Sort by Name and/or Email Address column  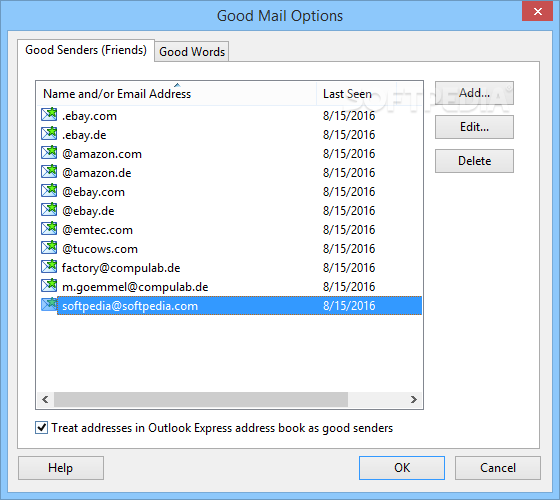[x=176, y=94]
